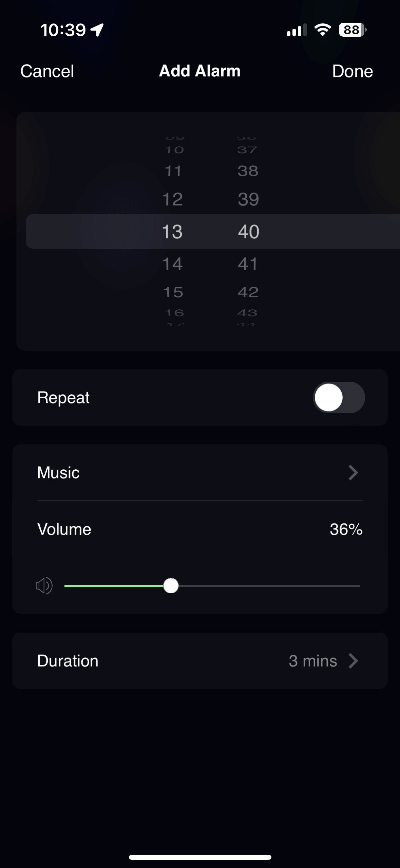The width and height of the screenshot is (400, 868).
Task: Select hour 12 in time picker
Action: tap(172, 199)
